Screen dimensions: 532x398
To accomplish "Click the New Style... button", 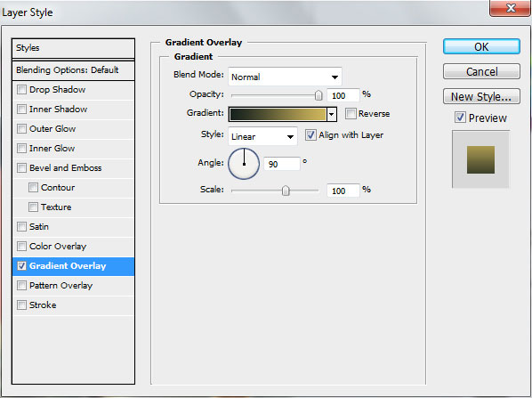I will (x=481, y=96).
